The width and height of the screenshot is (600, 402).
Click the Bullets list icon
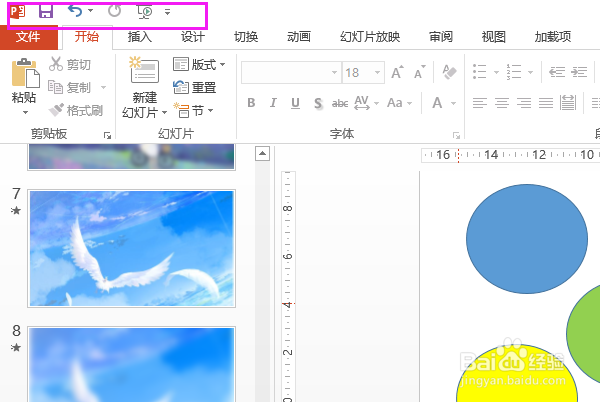tap(479, 72)
